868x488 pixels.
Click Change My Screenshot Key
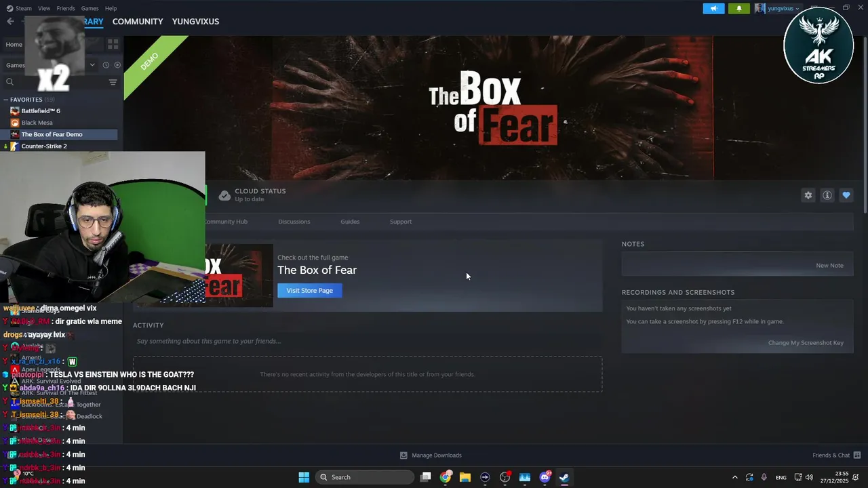[x=806, y=343]
